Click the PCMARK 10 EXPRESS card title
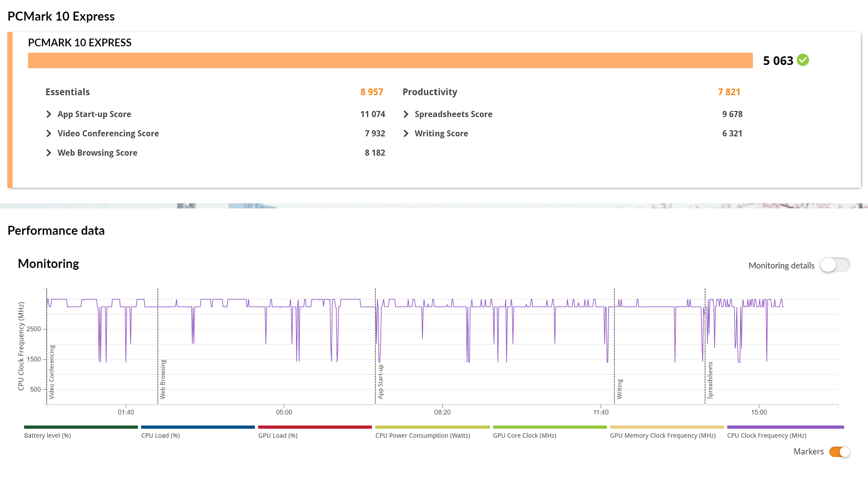Screen dimensions: 868x485 pyautogui.click(x=79, y=42)
